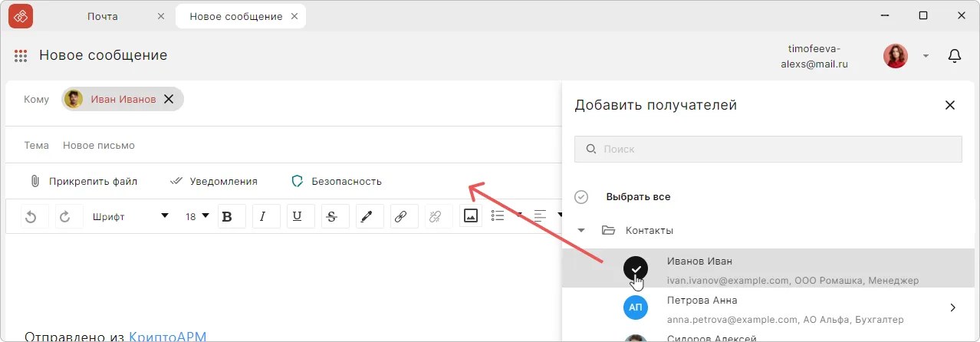Screen dimensions: 980x342
Task: Click the bulleted list icon
Action: click(x=498, y=216)
